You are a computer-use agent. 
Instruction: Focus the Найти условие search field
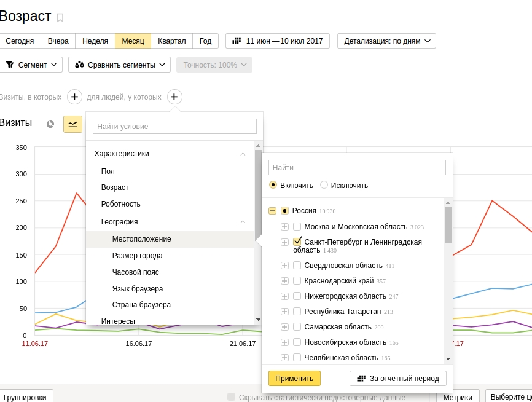click(174, 126)
